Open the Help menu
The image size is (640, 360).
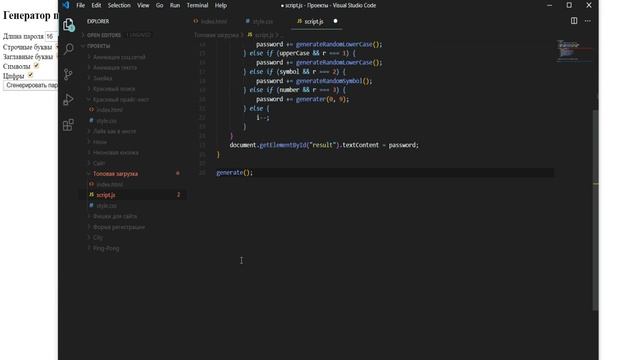click(x=221, y=5)
